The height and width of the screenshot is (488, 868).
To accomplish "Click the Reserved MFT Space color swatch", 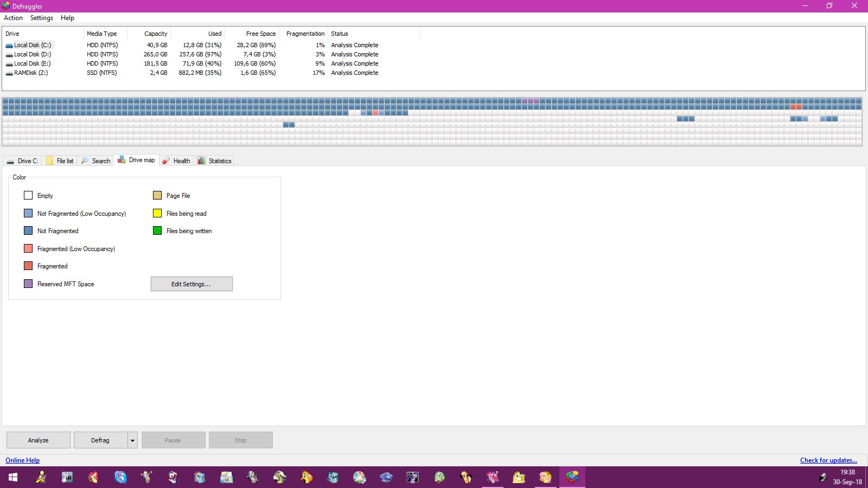I will pos(28,284).
